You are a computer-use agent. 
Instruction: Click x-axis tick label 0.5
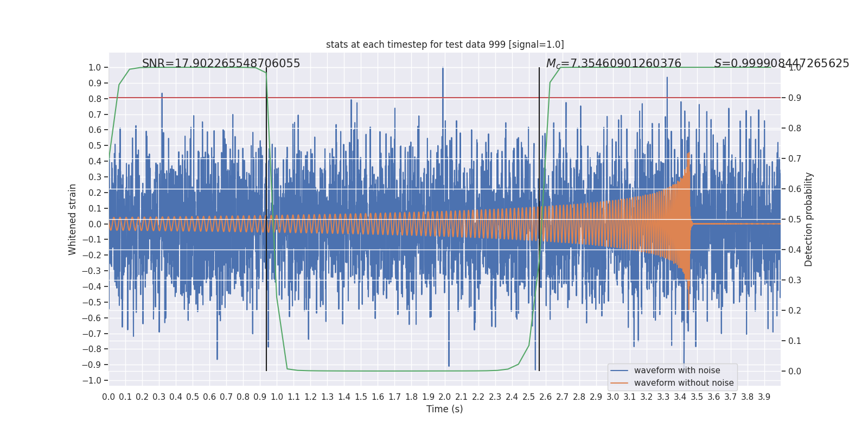tap(193, 397)
